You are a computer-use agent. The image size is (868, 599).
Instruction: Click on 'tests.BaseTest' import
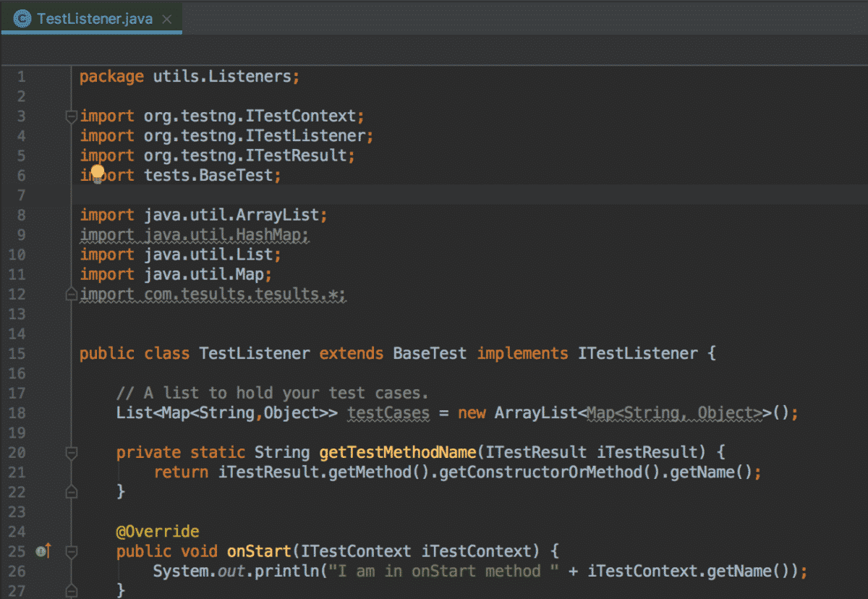208,175
